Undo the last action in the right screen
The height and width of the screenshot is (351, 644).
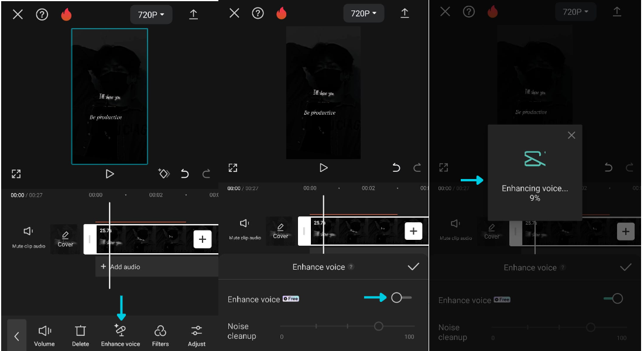pyautogui.click(x=608, y=167)
